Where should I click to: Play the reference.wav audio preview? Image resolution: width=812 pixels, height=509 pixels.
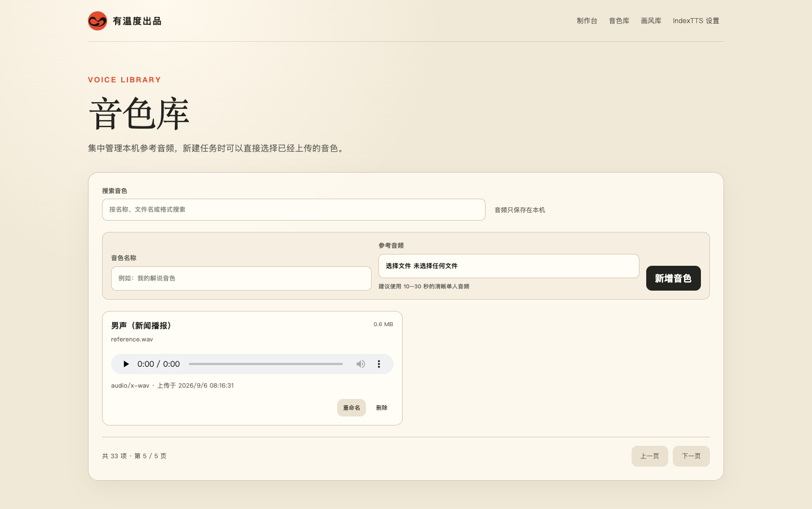(126, 364)
